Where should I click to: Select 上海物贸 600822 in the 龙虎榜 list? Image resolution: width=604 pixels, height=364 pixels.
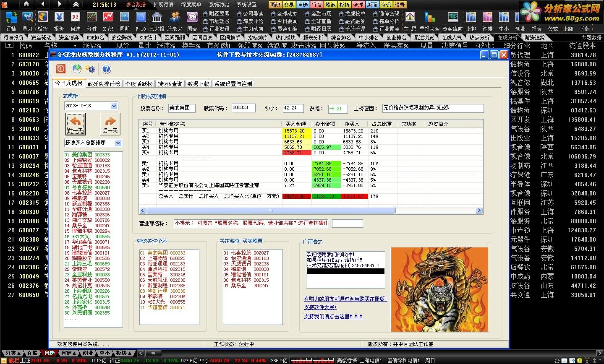tap(87, 160)
